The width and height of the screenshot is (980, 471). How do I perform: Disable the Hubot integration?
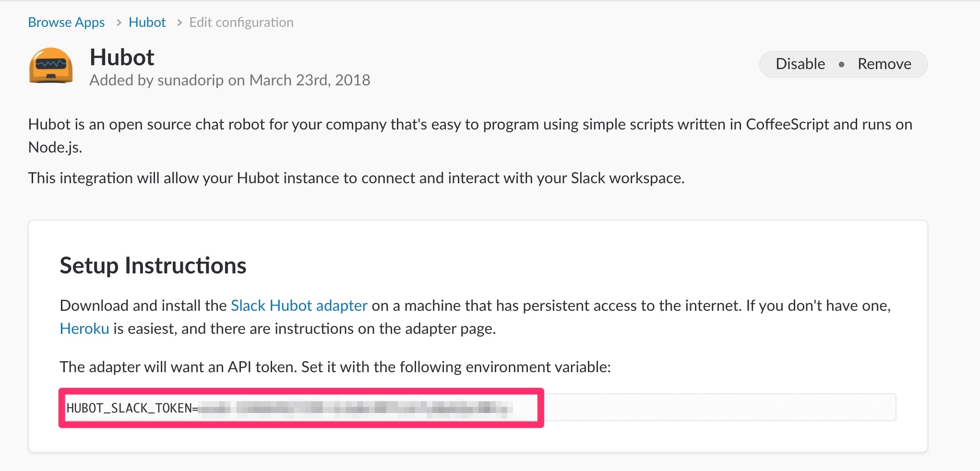(800, 64)
